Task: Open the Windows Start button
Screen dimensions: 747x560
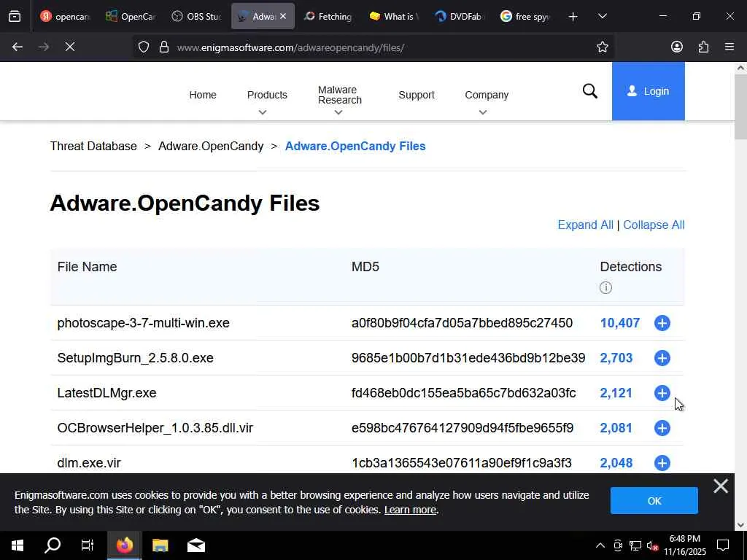Action: tap(18, 545)
